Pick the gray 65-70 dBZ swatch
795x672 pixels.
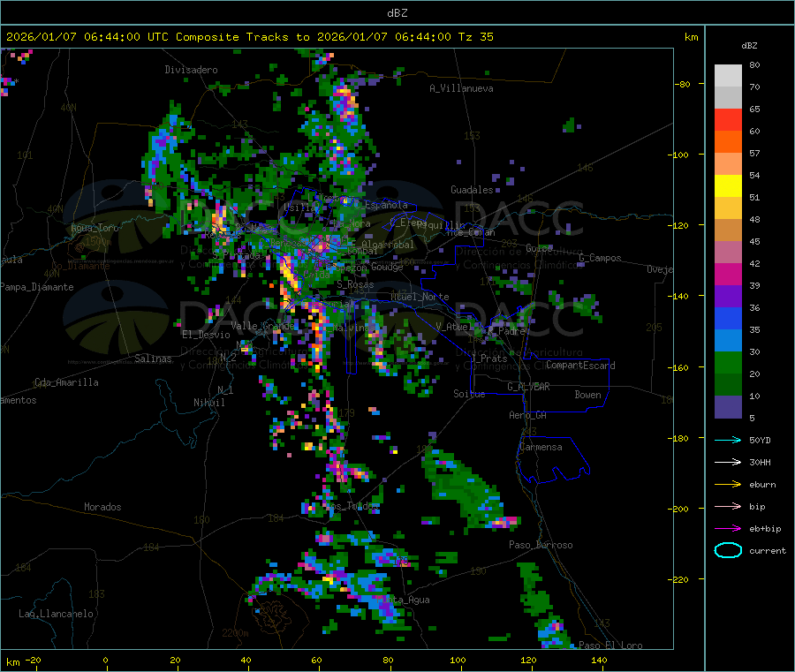tap(728, 98)
